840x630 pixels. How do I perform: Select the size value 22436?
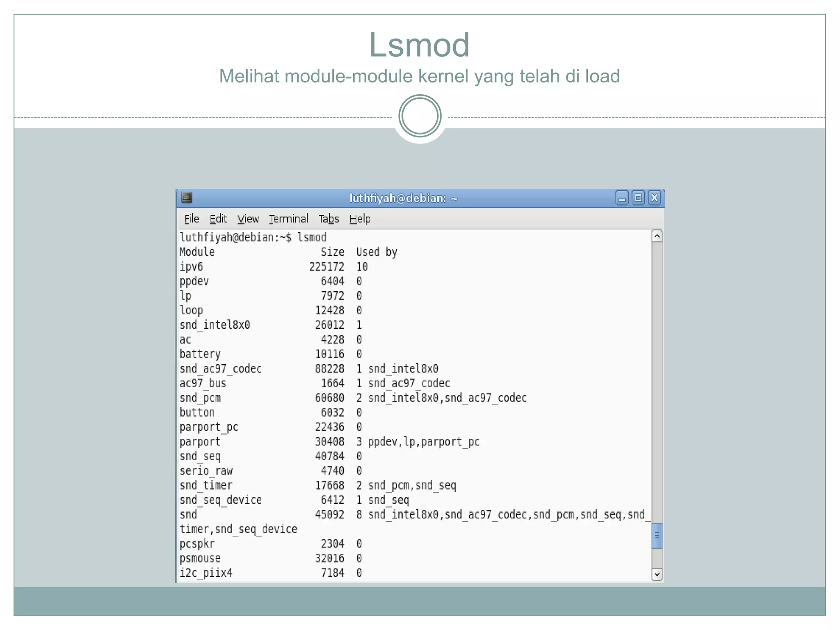[330, 427]
